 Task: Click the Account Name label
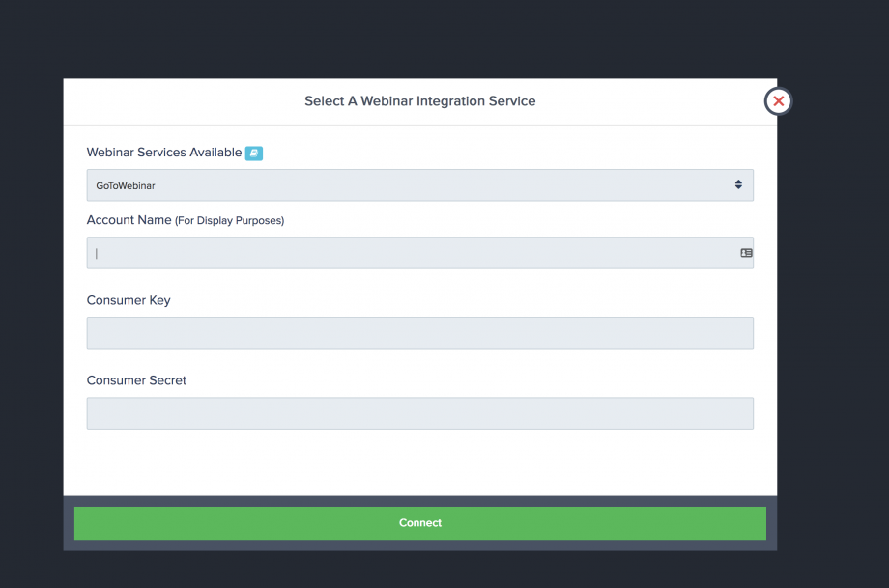point(129,220)
